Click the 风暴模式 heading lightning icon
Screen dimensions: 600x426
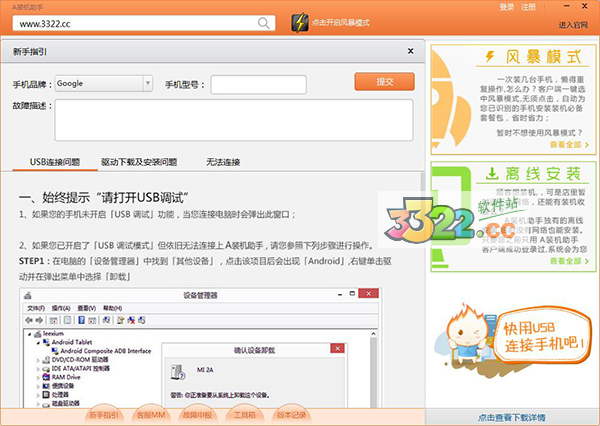click(490, 57)
